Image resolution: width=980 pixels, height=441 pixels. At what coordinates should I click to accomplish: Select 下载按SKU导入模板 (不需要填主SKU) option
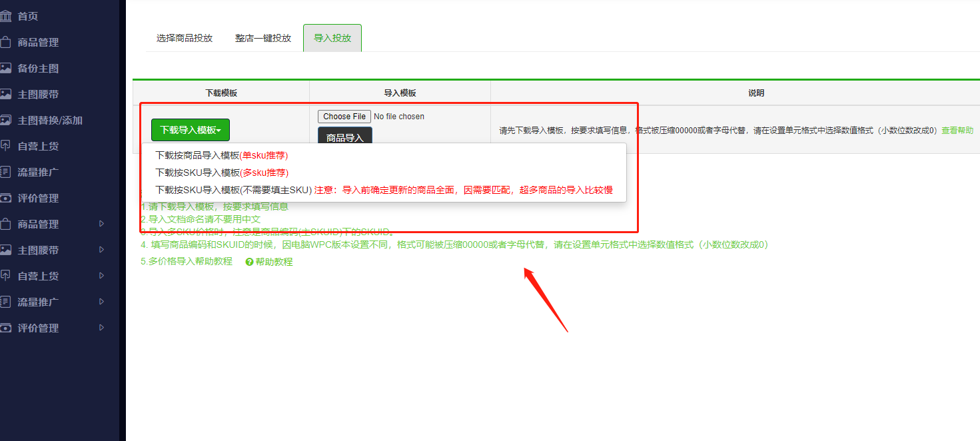point(233,190)
